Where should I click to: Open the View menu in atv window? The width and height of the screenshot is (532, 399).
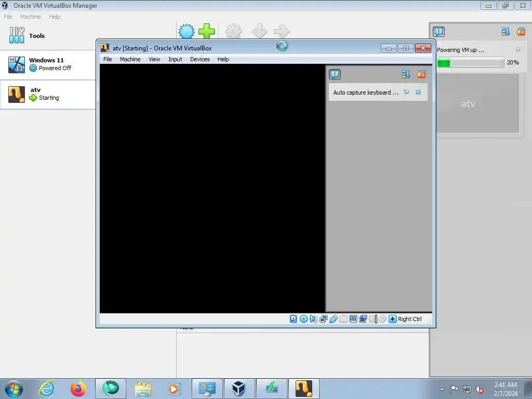pos(154,59)
